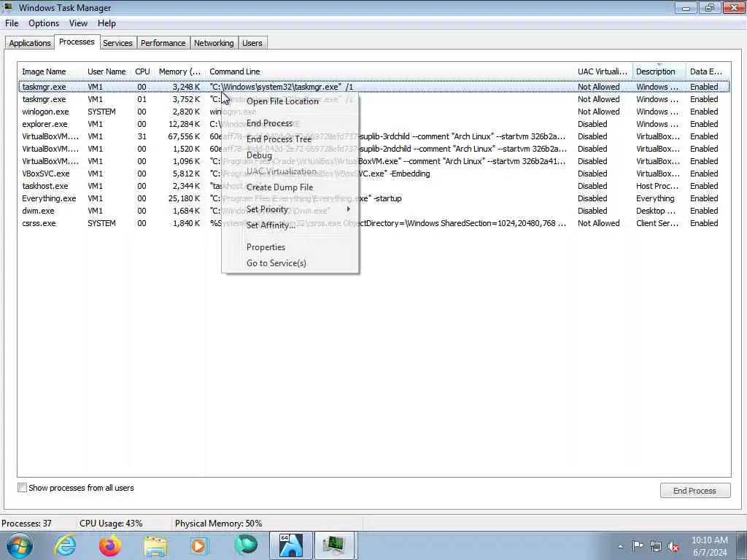The image size is (747, 560).
Task: Select the dwm.exe process row
Action: [x=374, y=211]
